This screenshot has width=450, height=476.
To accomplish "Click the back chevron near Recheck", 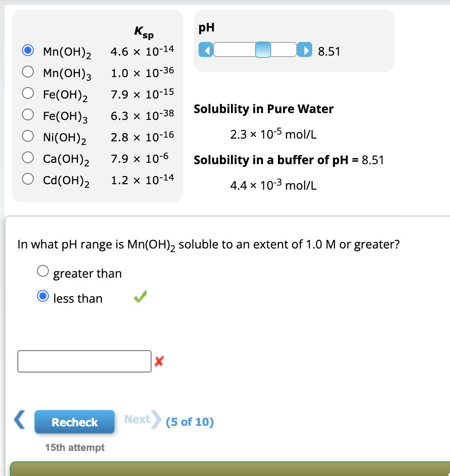I will pos(18,420).
